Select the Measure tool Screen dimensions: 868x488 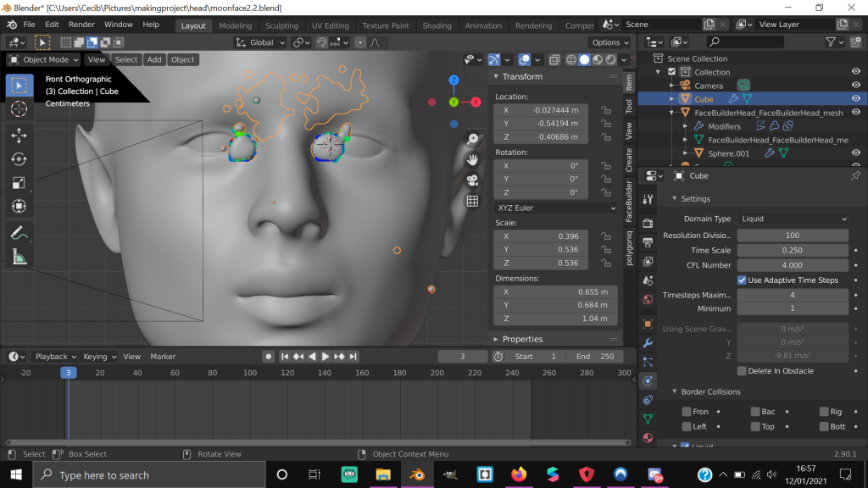click(x=19, y=257)
